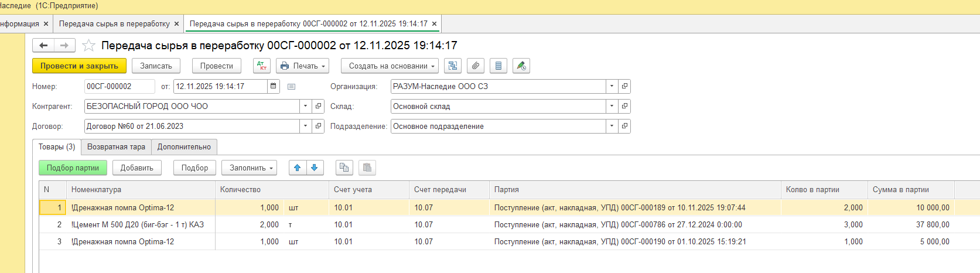Image resolution: width=980 pixels, height=273 pixels.
Task: Open the Контрагент field's linked record button
Action: pos(319,107)
